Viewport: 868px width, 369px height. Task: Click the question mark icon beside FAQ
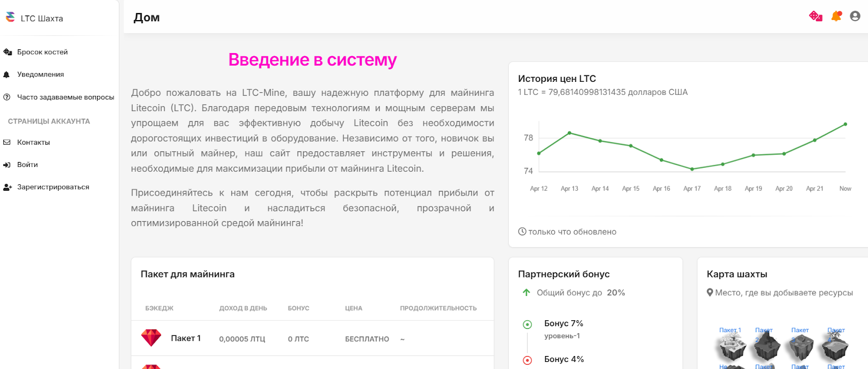tap(7, 98)
